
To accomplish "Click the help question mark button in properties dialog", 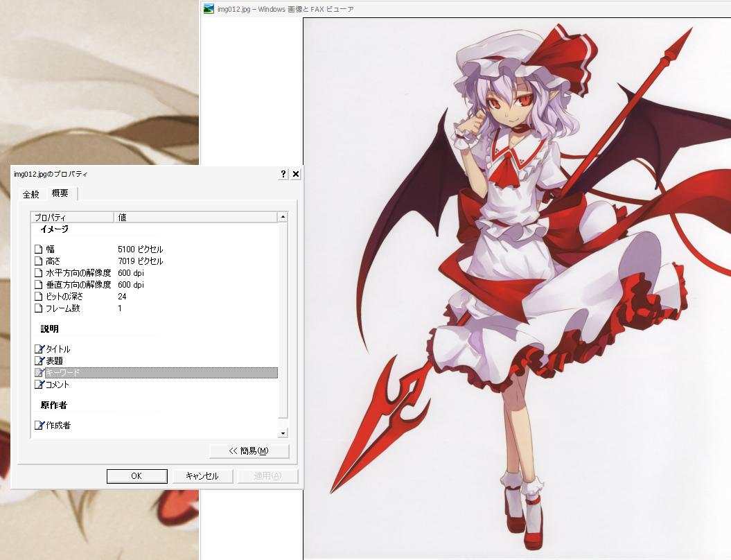I will coord(283,174).
